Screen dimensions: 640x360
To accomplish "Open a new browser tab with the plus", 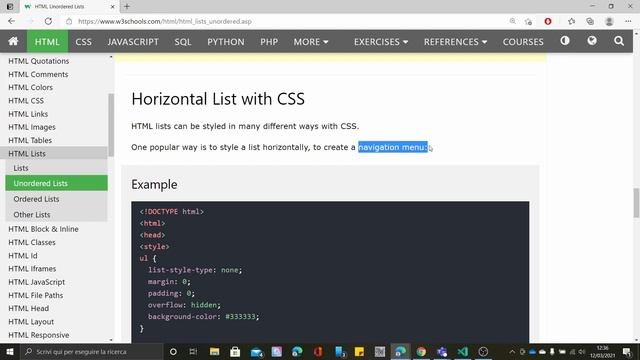I will tap(127, 7).
